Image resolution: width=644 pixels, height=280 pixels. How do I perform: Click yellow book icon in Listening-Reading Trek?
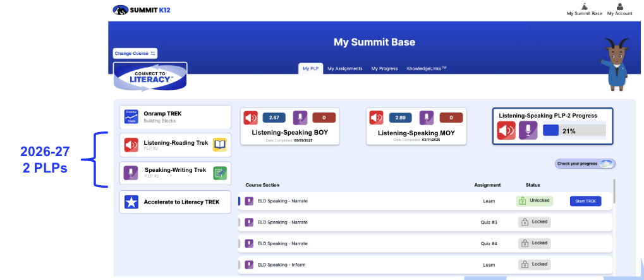(220, 145)
